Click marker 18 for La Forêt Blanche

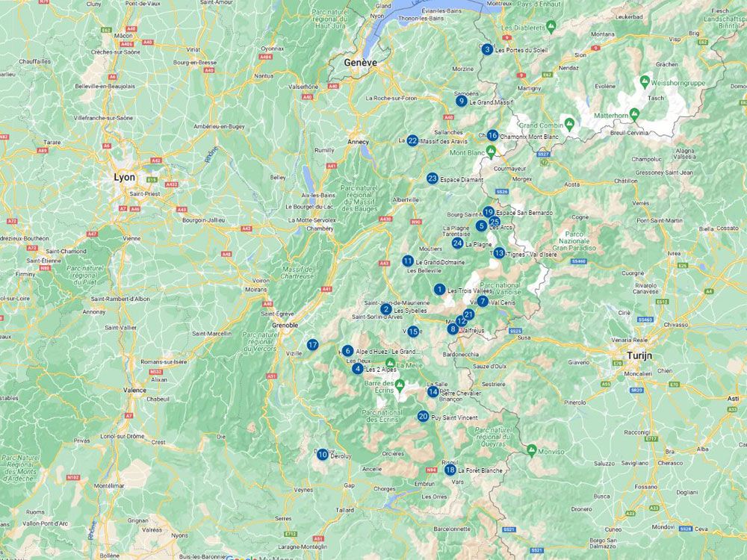pyautogui.click(x=449, y=470)
